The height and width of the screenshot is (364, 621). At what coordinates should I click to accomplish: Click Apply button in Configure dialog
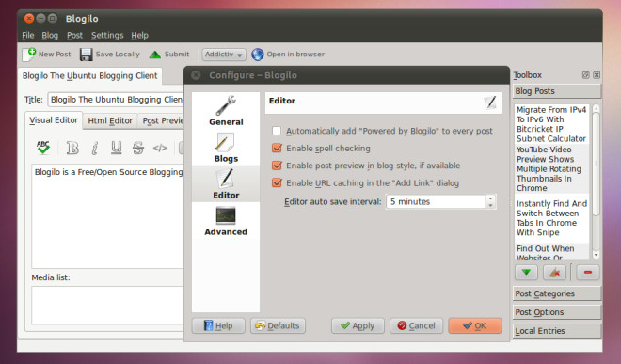point(358,325)
